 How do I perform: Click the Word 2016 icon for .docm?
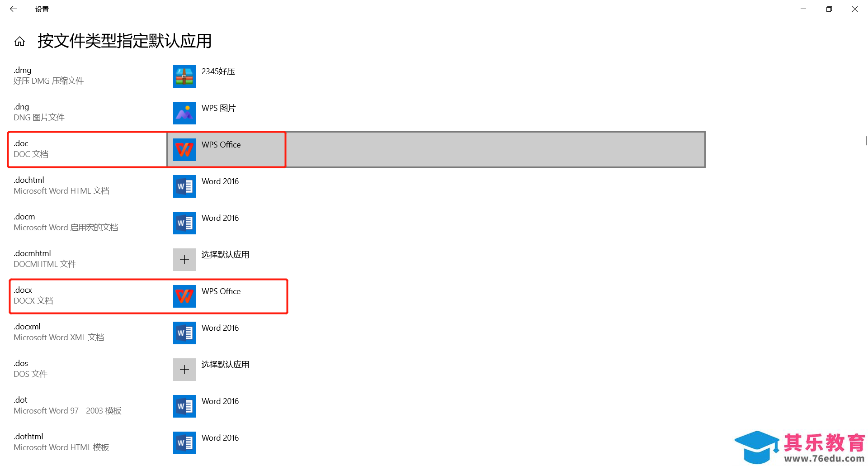184,223
